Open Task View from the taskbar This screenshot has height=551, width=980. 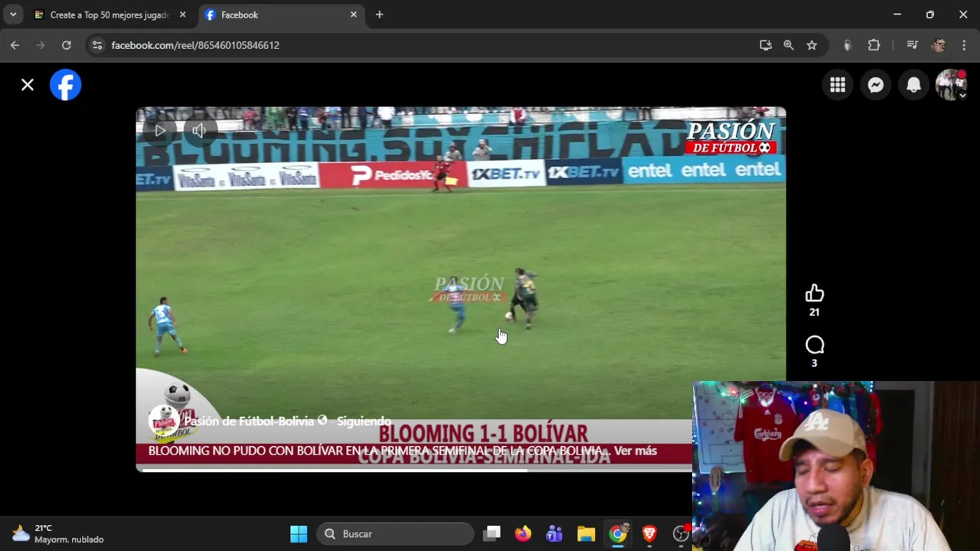pyautogui.click(x=492, y=534)
